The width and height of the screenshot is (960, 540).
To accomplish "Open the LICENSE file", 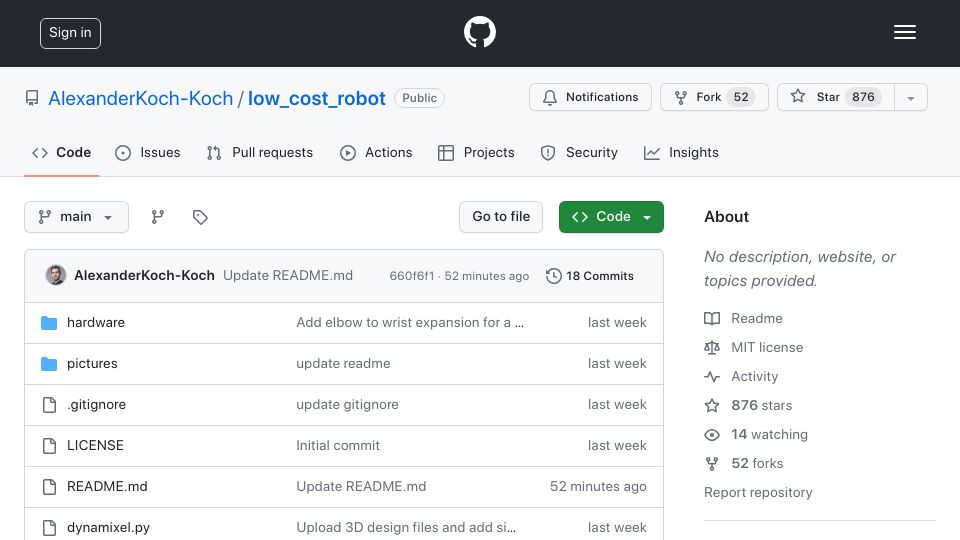I will point(96,446).
